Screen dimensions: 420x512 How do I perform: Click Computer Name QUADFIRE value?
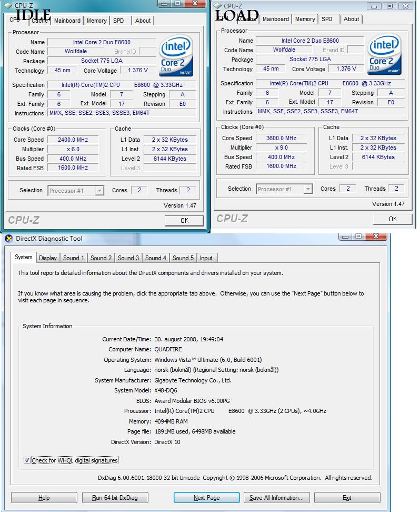click(168, 349)
